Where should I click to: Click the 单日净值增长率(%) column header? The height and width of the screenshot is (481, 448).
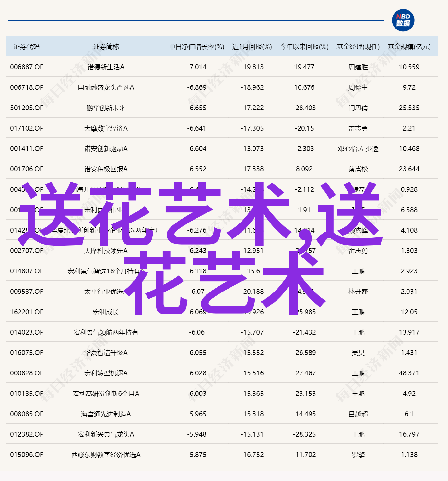pos(196,47)
